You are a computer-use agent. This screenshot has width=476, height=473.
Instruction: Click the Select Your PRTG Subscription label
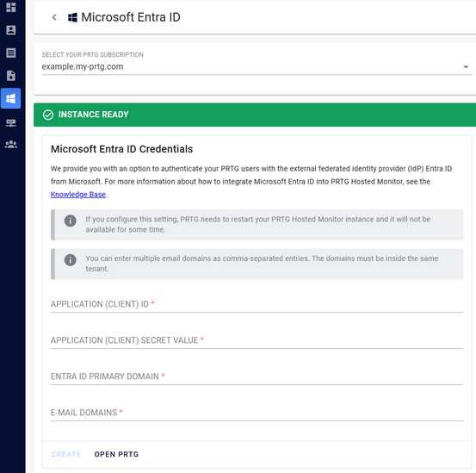coord(93,54)
